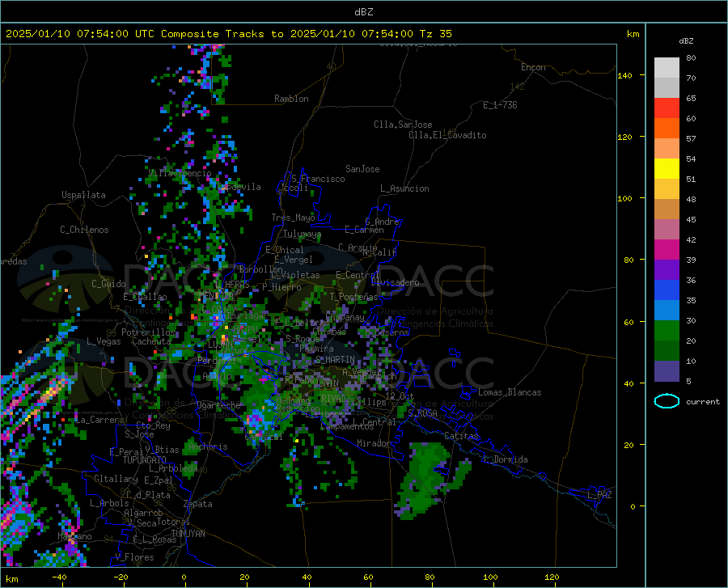728x588 pixels.
Task: Click the 'L_PAZ' map label
Action: coord(599,495)
